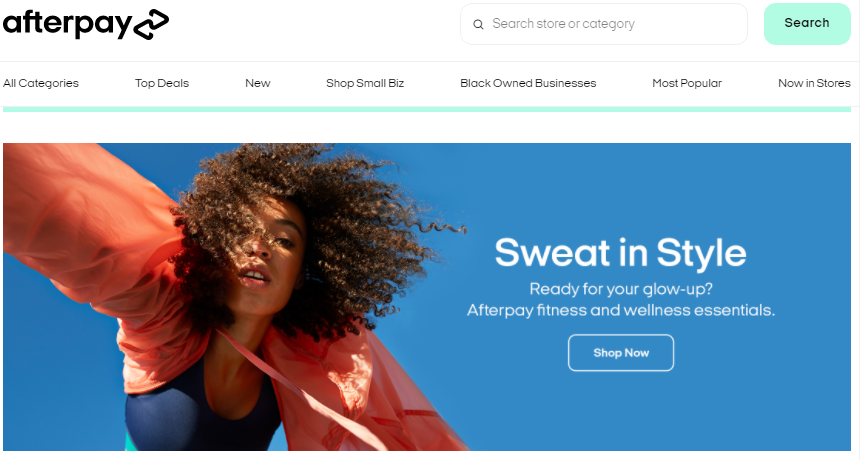Select the New navigation item
Viewport: 860px width, 460px height.
258,83
